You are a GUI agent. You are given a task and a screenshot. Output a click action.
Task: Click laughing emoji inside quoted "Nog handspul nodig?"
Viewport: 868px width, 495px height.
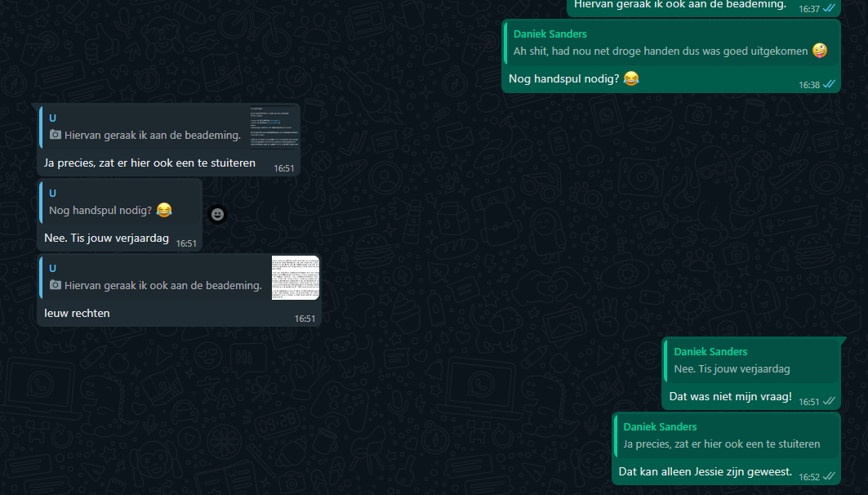click(x=164, y=210)
